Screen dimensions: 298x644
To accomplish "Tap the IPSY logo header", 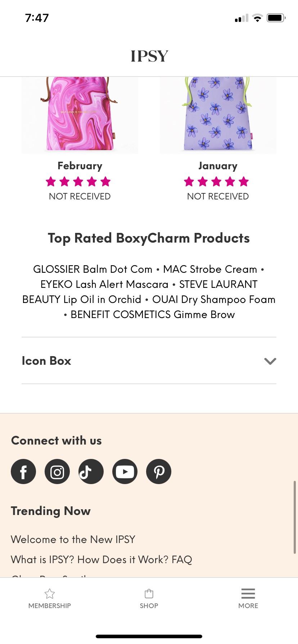I will (149, 56).
